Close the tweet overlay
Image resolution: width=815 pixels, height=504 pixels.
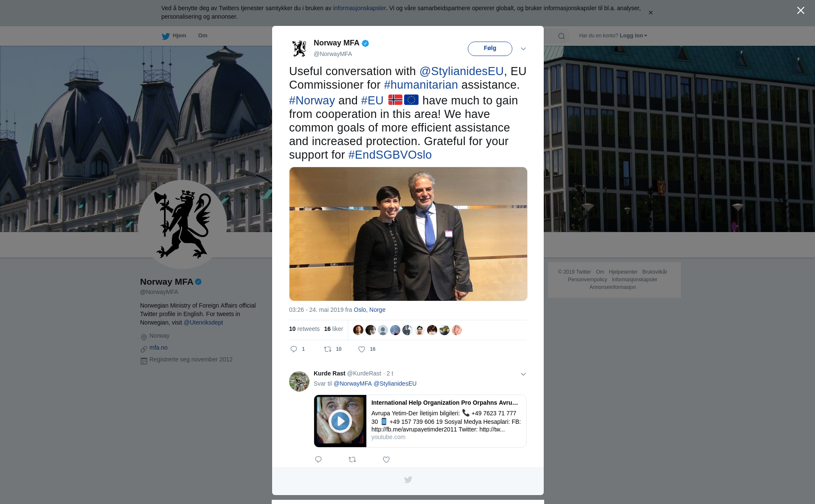coord(801,11)
